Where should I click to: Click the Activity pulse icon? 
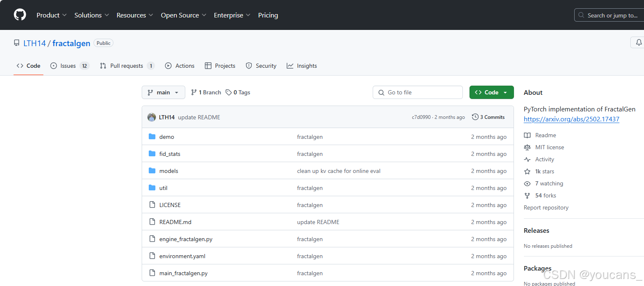point(527,159)
